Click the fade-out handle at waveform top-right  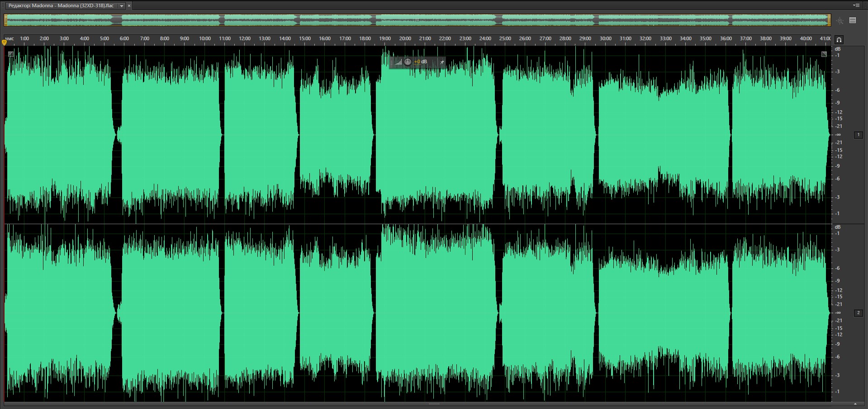(x=824, y=54)
